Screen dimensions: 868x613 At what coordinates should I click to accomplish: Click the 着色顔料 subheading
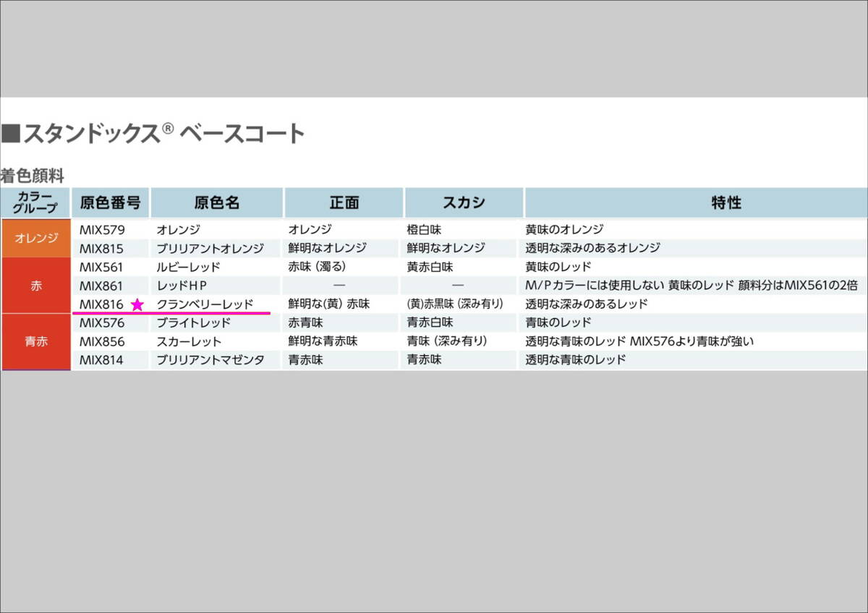[33, 176]
